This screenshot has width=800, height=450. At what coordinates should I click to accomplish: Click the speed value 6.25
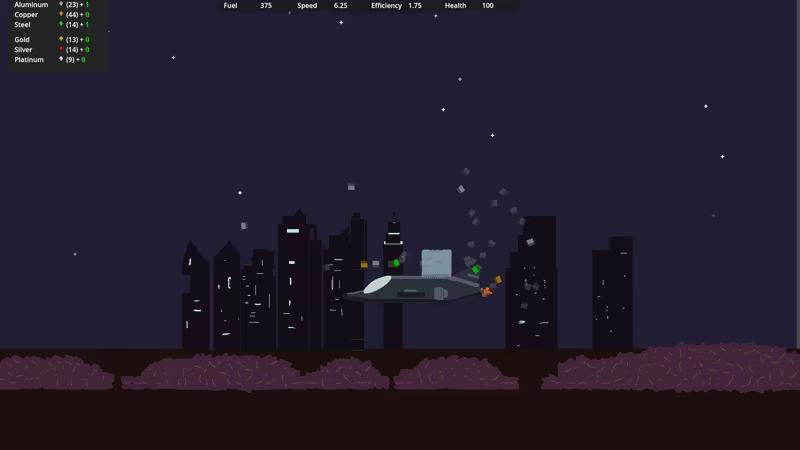pyautogui.click(x=340, y=6)
